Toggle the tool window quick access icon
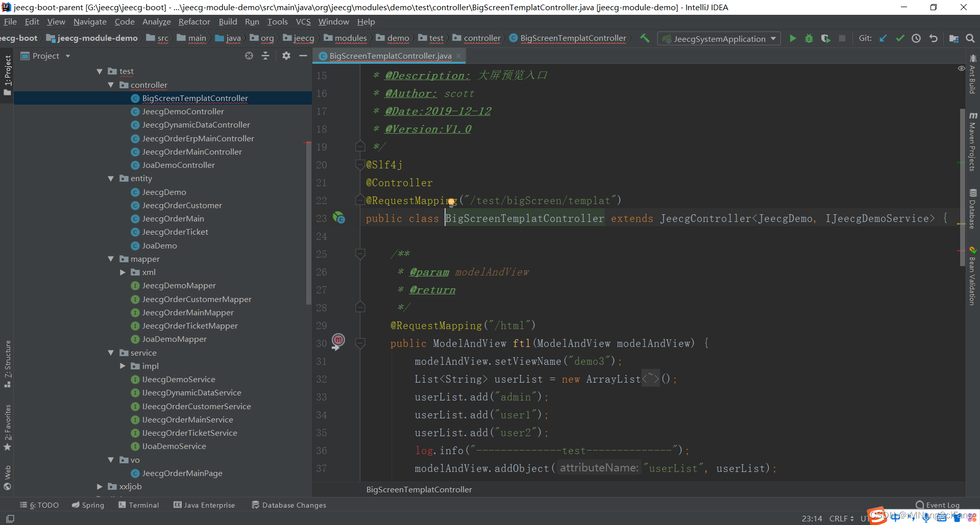 [10, 518]
